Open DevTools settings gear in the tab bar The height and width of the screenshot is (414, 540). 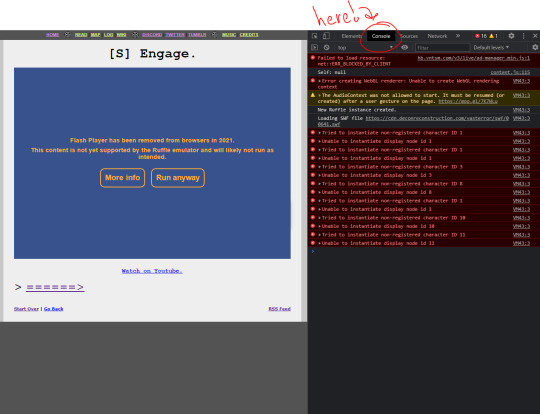coord(511,36)
